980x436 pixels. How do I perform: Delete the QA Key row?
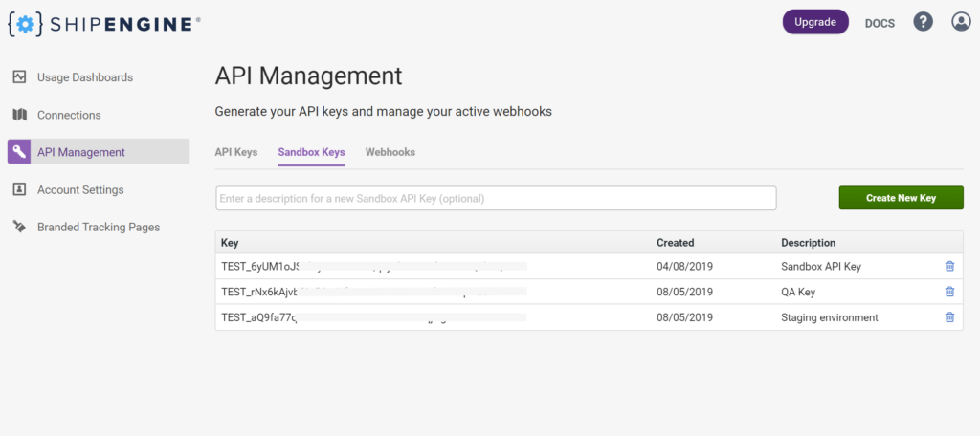pyautogui.click(x=949, y=292)
